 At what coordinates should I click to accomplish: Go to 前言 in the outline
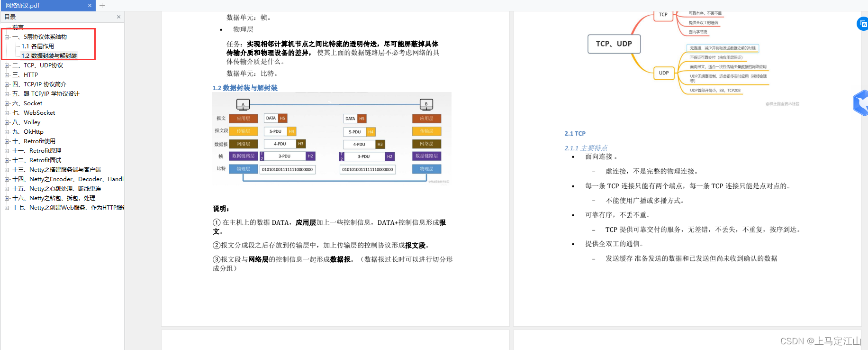click(x=18, y=27)
